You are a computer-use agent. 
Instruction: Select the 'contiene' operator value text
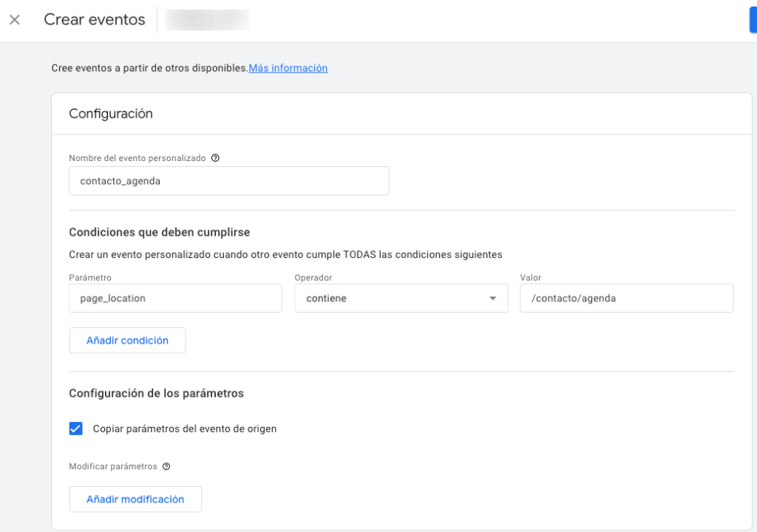[327, 299]
